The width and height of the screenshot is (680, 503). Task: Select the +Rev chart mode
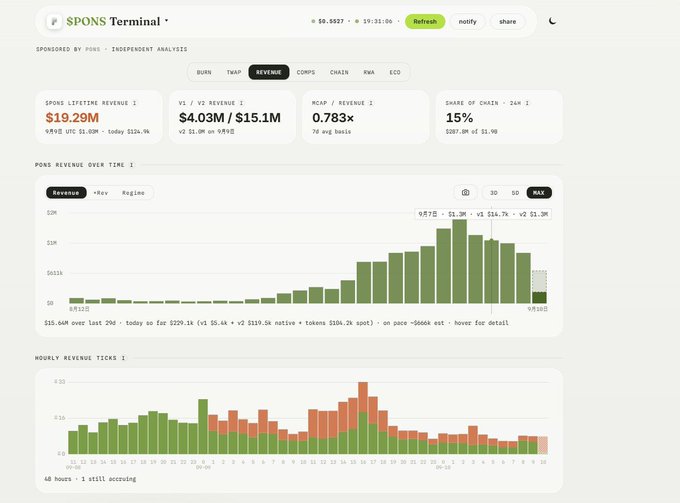[x=101, y=193]
